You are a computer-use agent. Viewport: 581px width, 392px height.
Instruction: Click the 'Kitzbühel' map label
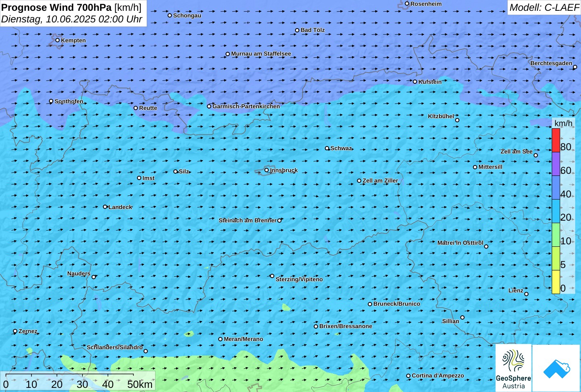441,116
